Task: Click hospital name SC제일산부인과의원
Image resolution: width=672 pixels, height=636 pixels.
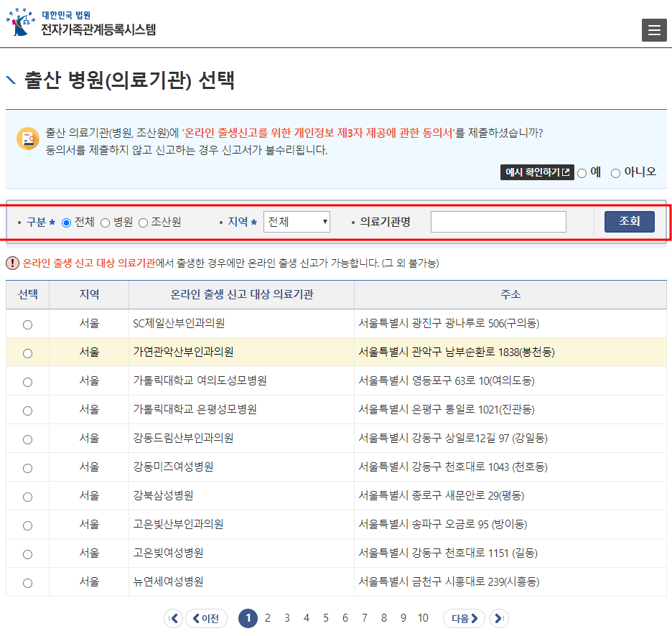Action: pyautogui.click(x=179, y=323)
